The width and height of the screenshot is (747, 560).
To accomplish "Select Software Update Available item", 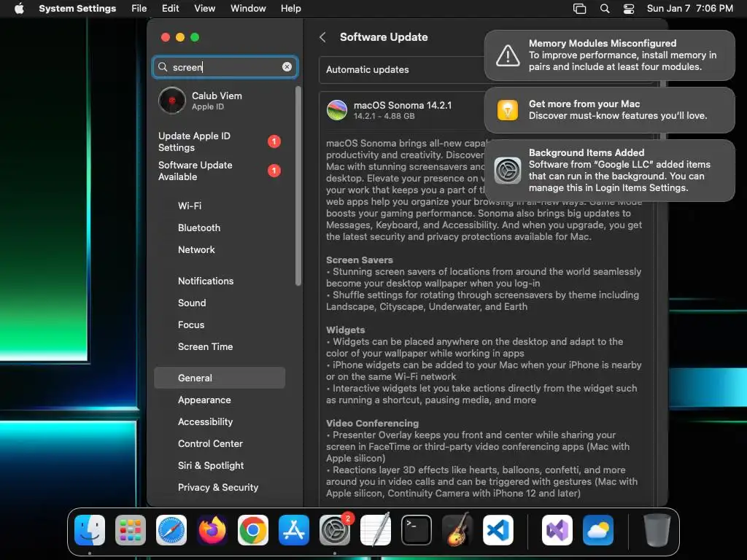I will [220, 171].
